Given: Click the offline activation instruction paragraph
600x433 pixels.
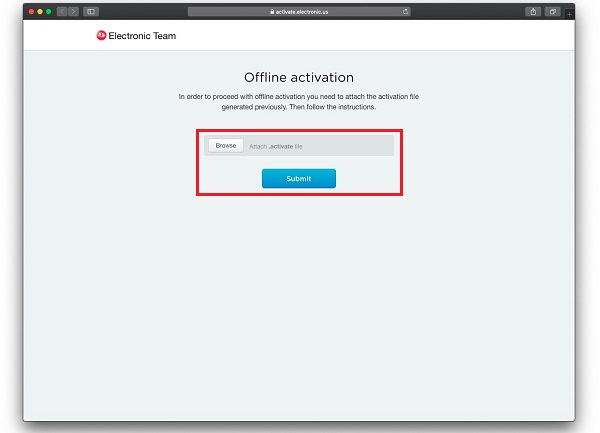Looking at the screenshot, I should pyautogui.click(x=299, y=101).
